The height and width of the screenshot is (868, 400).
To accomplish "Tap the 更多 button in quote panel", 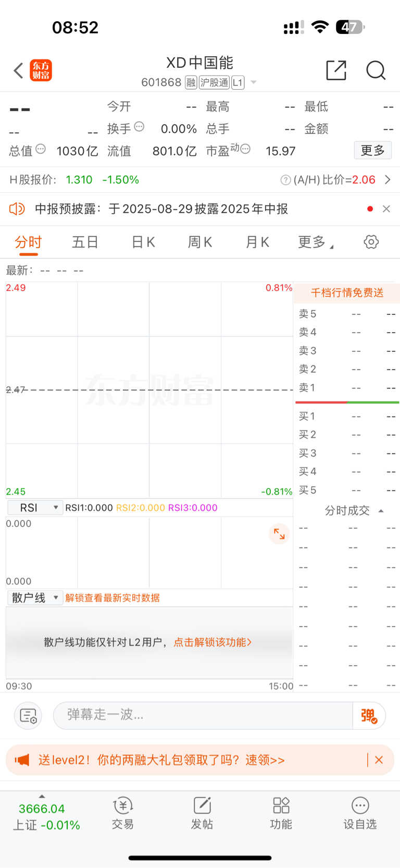I will pos(373,150).
